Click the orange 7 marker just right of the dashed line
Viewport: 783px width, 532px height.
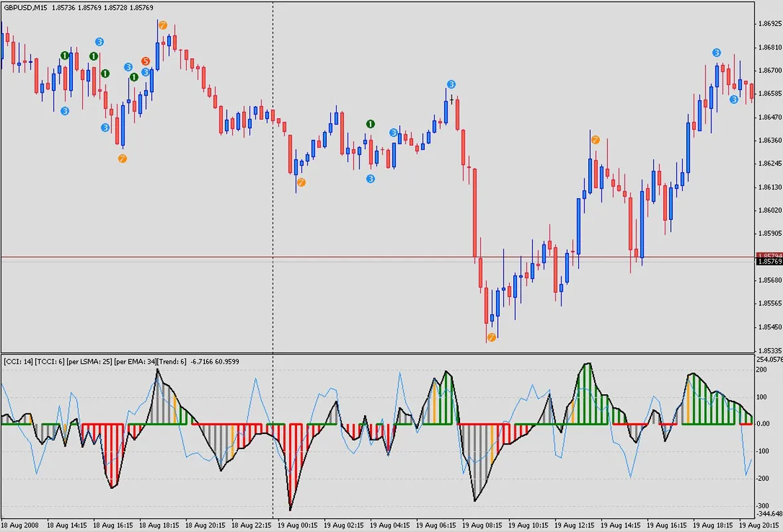point(301,182)
